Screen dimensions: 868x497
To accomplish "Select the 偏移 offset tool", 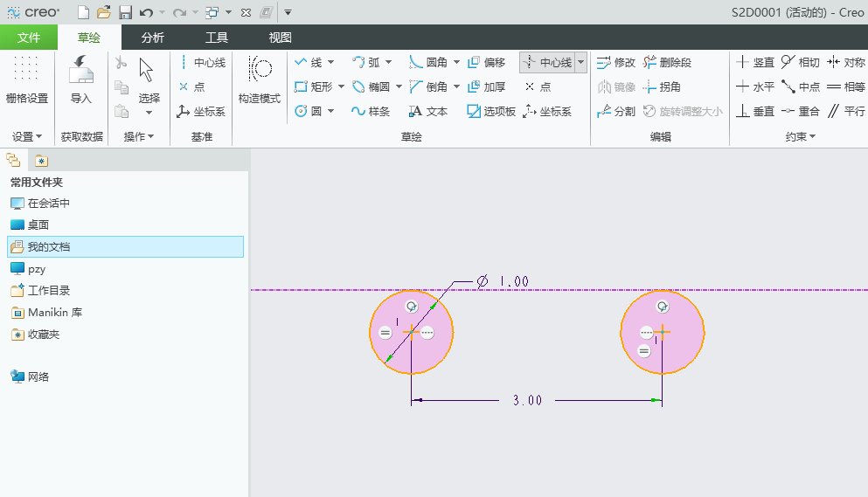I will click(487, 63).
